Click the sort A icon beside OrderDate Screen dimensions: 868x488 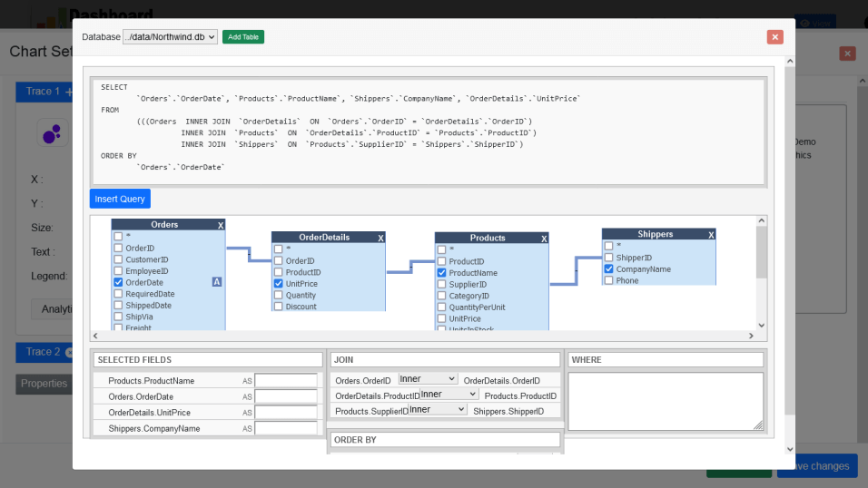point(217,282)
